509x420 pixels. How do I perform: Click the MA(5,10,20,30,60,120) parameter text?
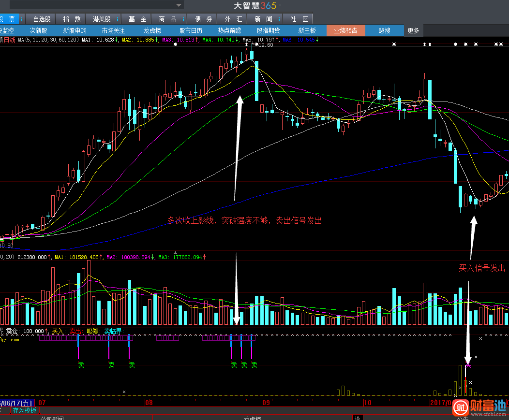(x=48, y=40)
